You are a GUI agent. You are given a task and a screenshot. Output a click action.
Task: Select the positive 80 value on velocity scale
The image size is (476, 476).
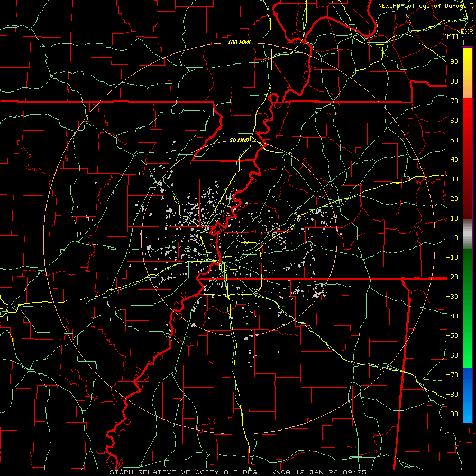pos(454,81)
